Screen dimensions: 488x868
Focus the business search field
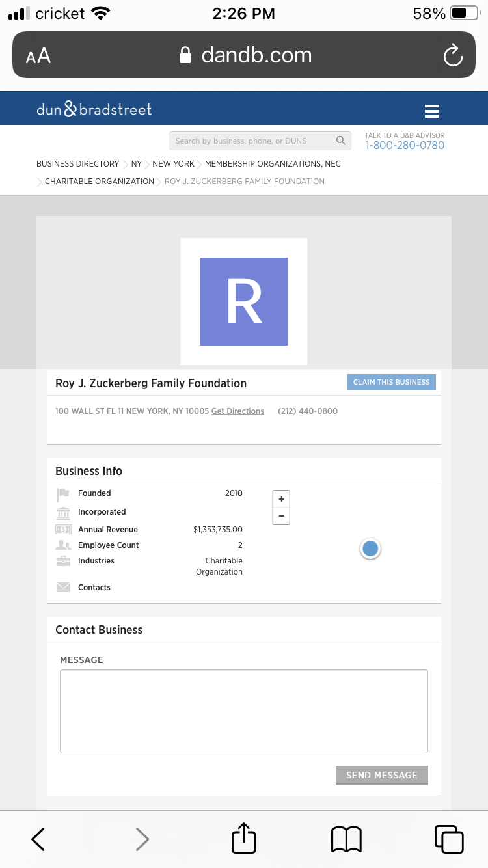260,141
